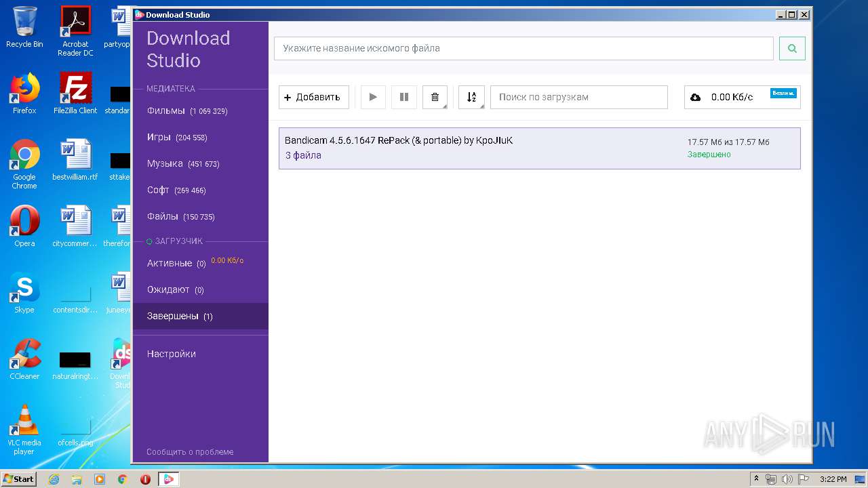This screenshot has height=488, width=868.
Task: Open Настройки settings page
Action: coord(201,354)
